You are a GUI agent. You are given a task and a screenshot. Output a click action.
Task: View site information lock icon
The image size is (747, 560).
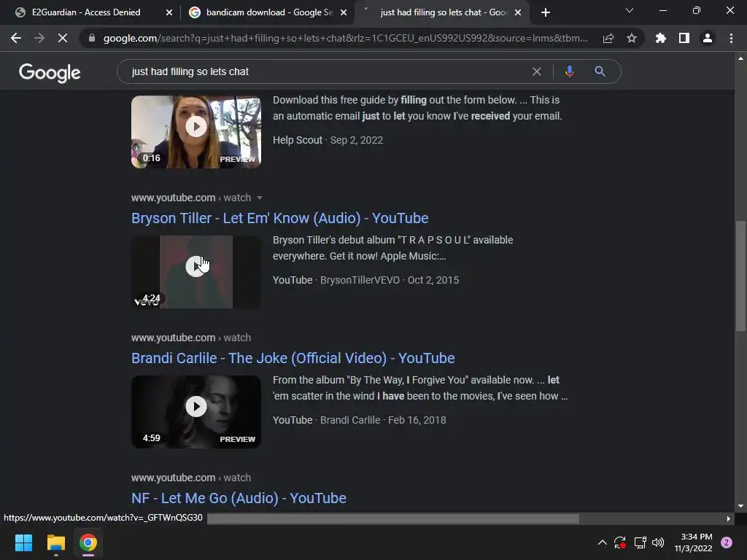pos(92,38)
